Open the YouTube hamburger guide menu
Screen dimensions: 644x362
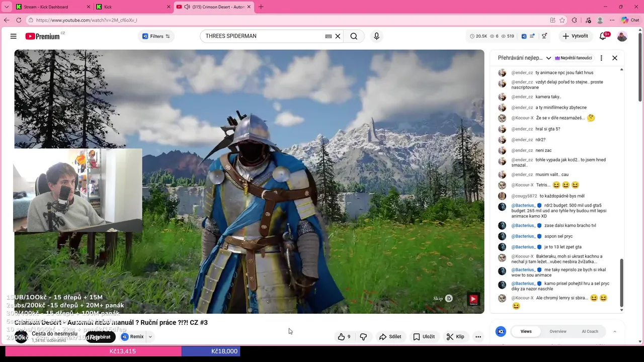coord(14,36)
